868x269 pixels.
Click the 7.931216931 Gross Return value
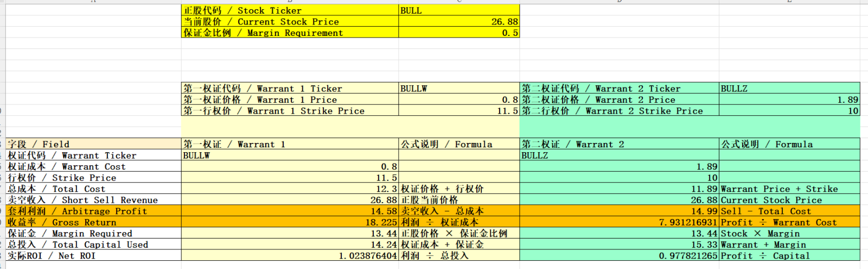point(620,222)
